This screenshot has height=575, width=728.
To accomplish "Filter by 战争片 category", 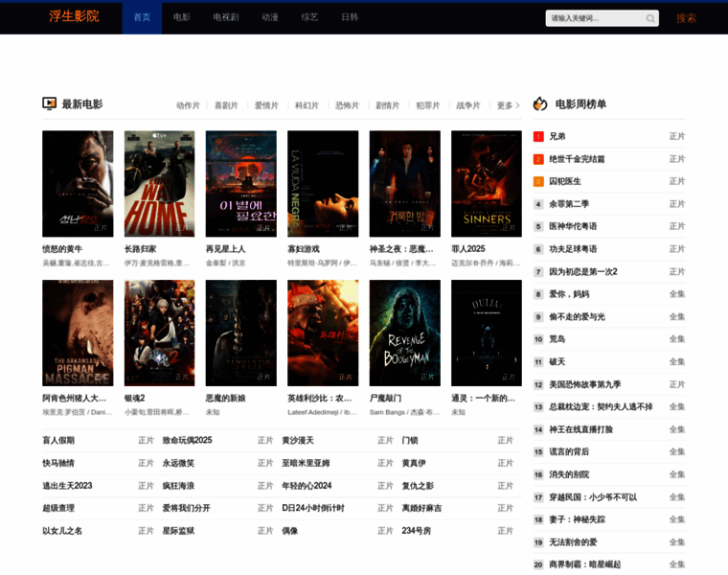I will coord(468,105).
